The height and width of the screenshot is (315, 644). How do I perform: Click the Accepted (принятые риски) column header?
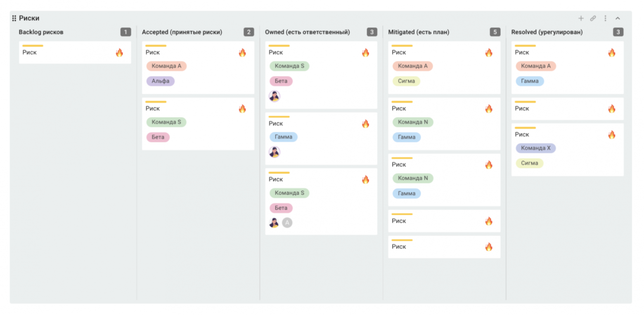click(x=182, y=32)
